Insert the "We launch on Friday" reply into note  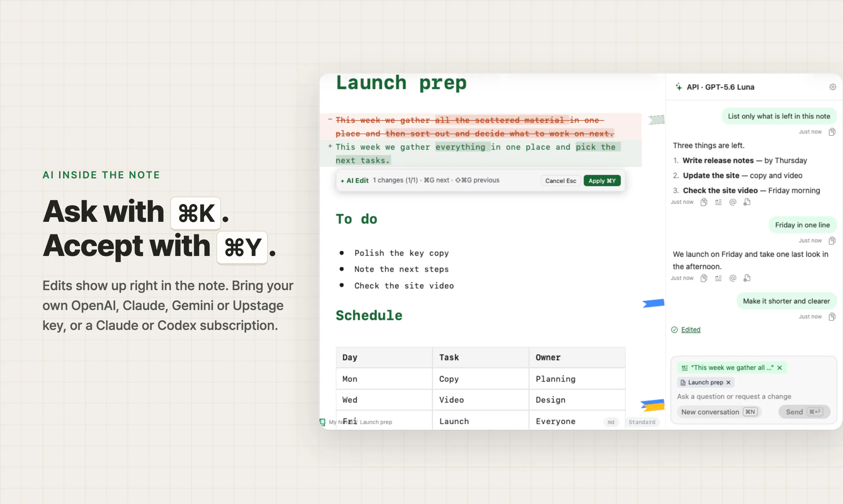coord(718,278)
